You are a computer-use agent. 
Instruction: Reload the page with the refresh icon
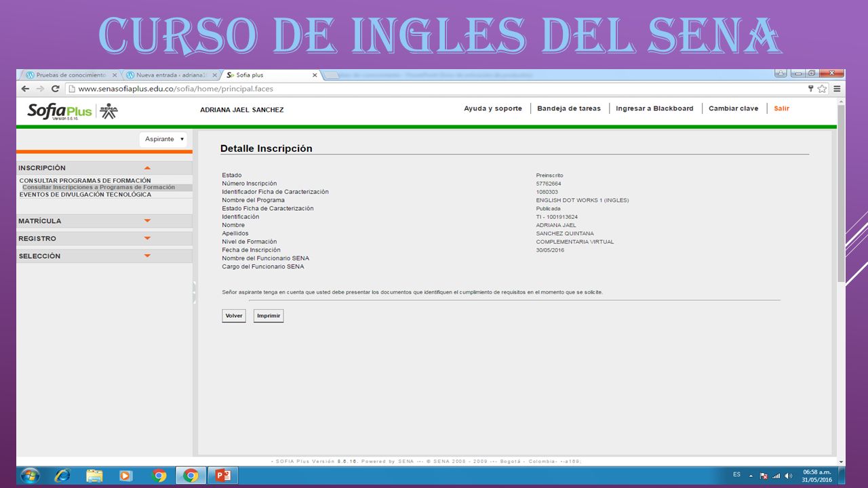[x=56, y=89]
